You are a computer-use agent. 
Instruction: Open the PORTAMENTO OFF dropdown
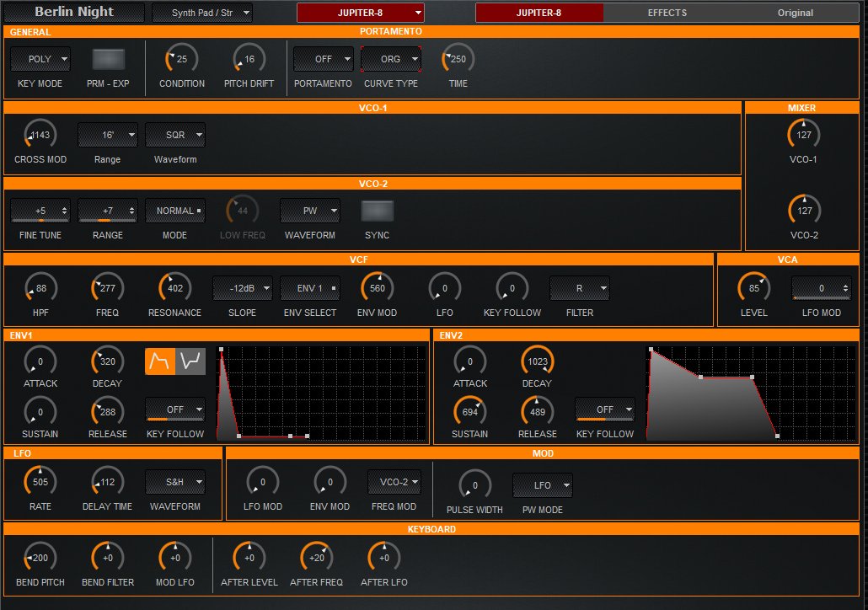coord(324,59)
